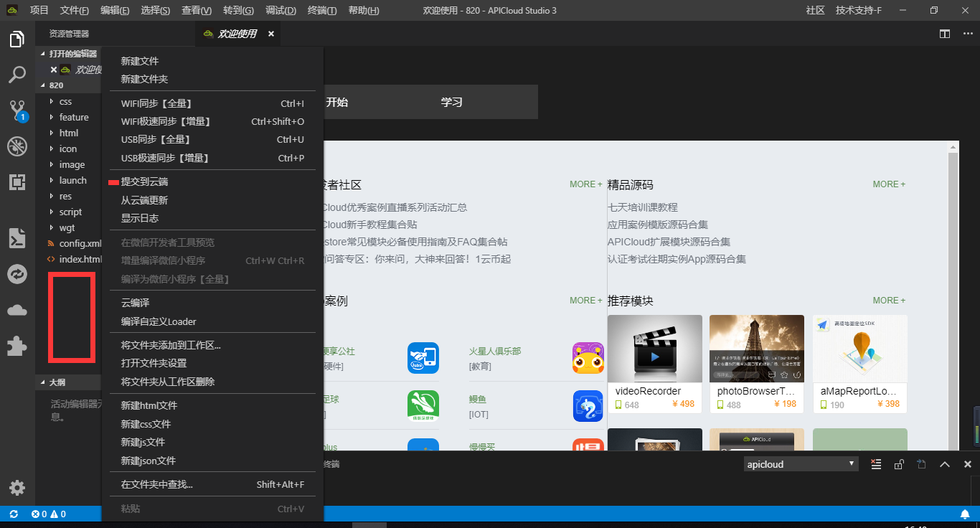The height and width of the screenshot is (528, 980).
Task: Open 社区 link in title bar
Action: point(815,10)
